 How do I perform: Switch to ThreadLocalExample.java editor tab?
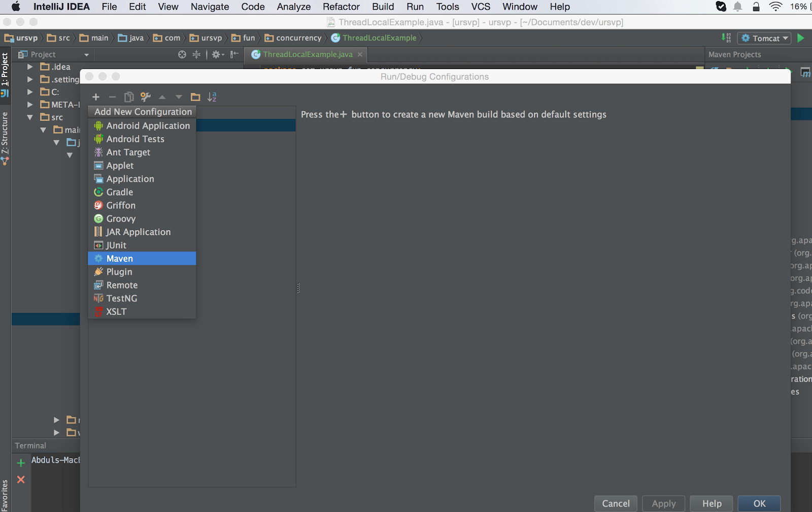tap(308, 54)
